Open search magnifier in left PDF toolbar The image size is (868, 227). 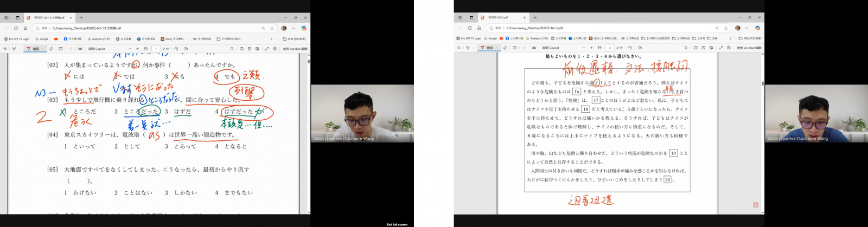point(232,49)
